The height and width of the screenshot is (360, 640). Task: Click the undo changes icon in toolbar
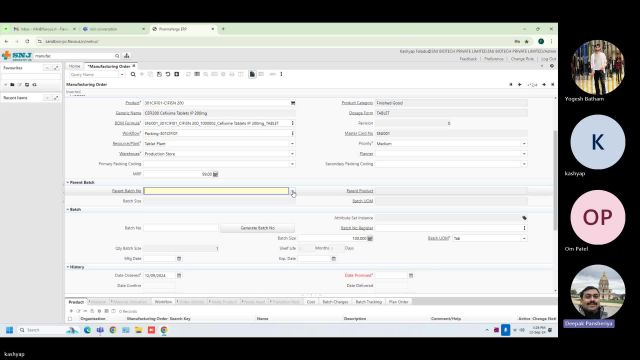coord(168,74)
